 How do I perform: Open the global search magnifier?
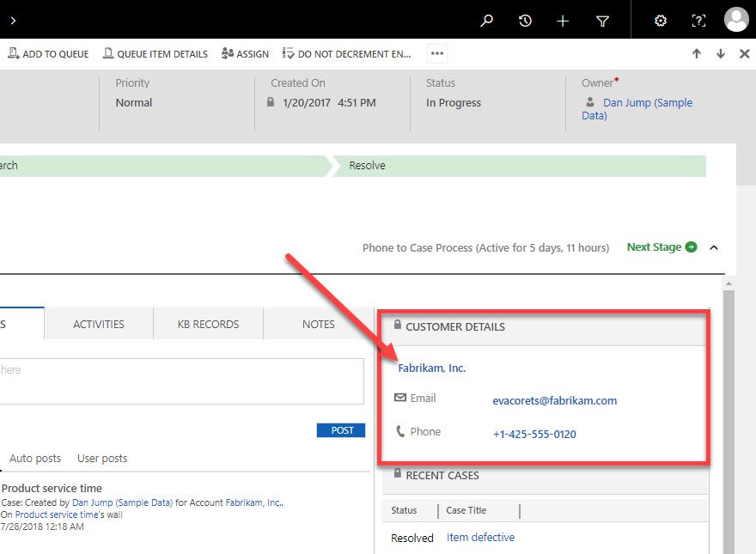[486, 19]
